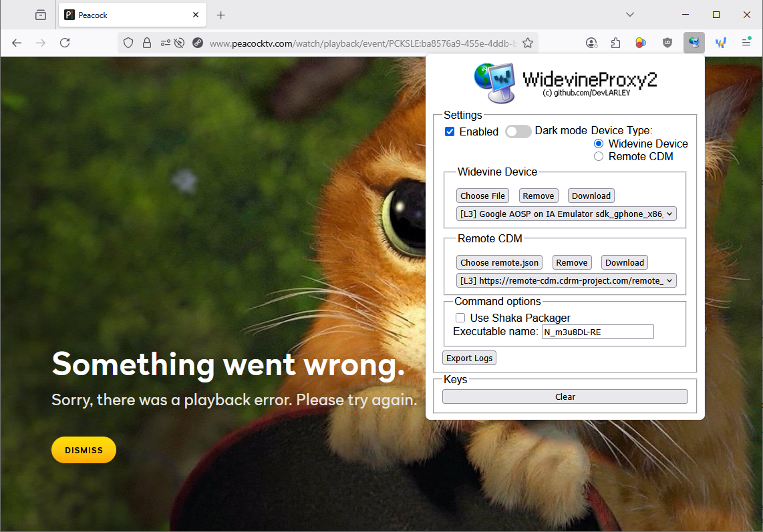Click Choose remote.json button
763x532 pixels.
(x=499, y=262)
